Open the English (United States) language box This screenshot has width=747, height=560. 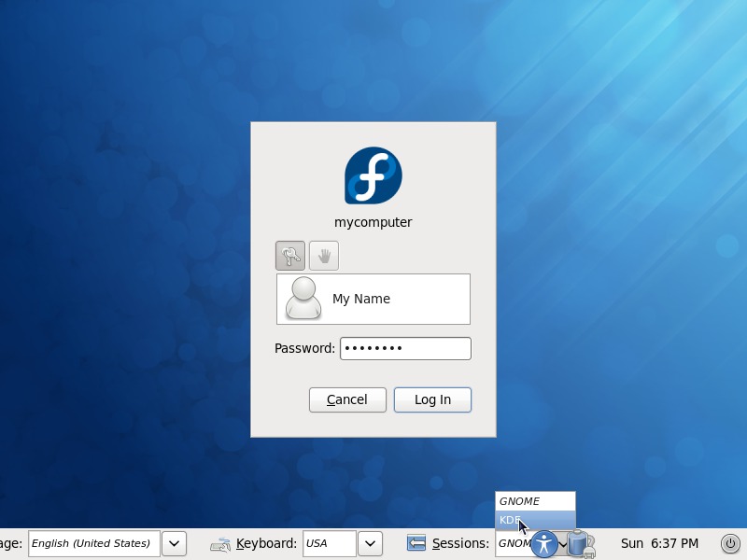(x=94, y=543)
